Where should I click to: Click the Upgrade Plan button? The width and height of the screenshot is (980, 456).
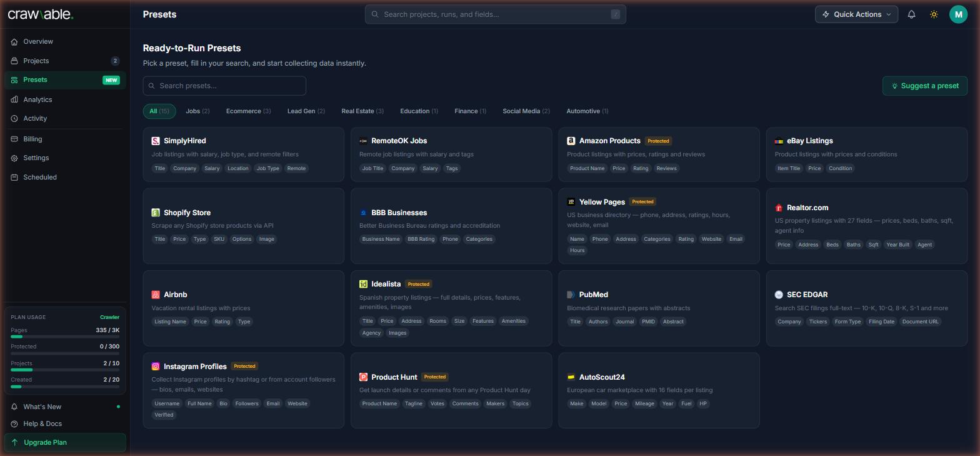[x=65, y=442]
